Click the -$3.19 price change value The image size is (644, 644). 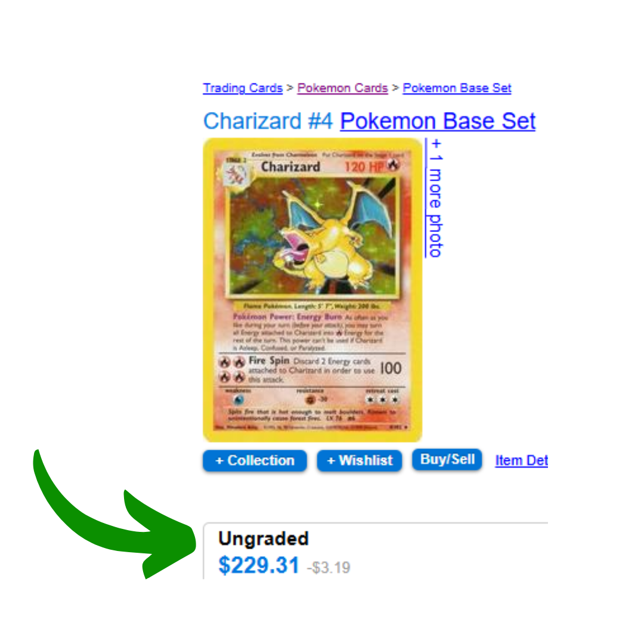[329, 568]
